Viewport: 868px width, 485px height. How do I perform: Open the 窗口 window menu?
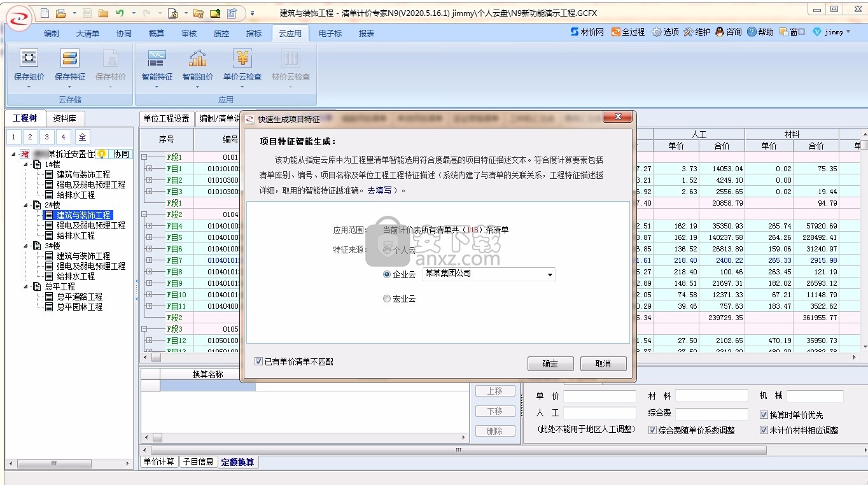(x=792, y=32)
